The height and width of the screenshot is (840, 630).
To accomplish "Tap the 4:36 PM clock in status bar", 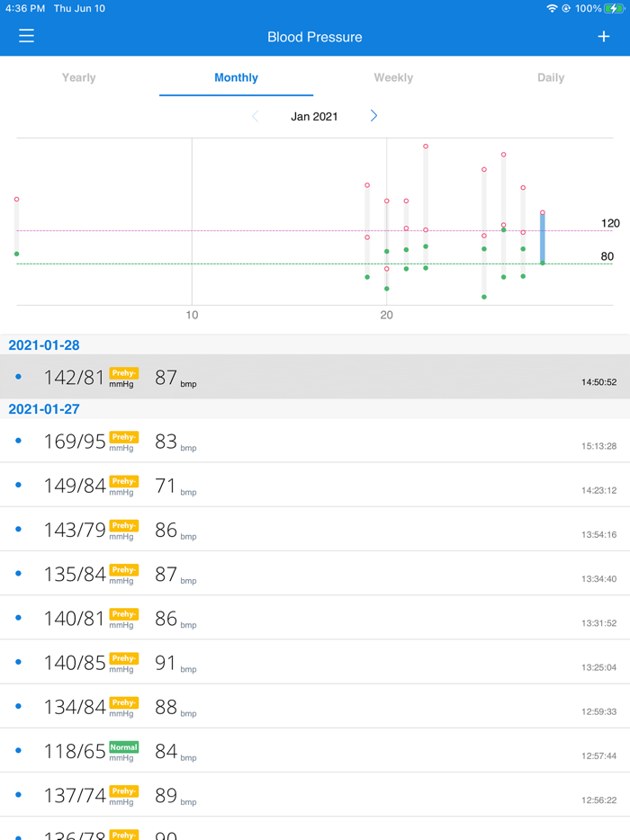I will pyautogui.click(x=25, y=9).
